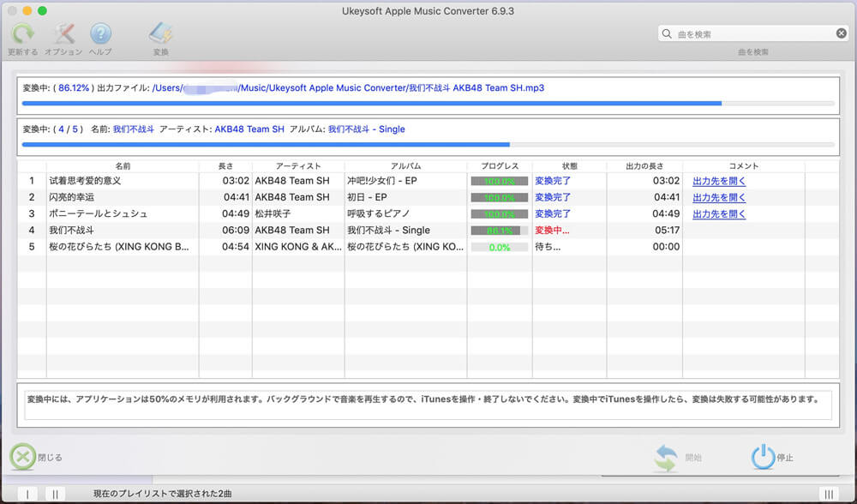This screenshot has width=857, height=504.
Task: Click the 86.1% progress cell for 我们不战斗
Action: click(500, 231)
